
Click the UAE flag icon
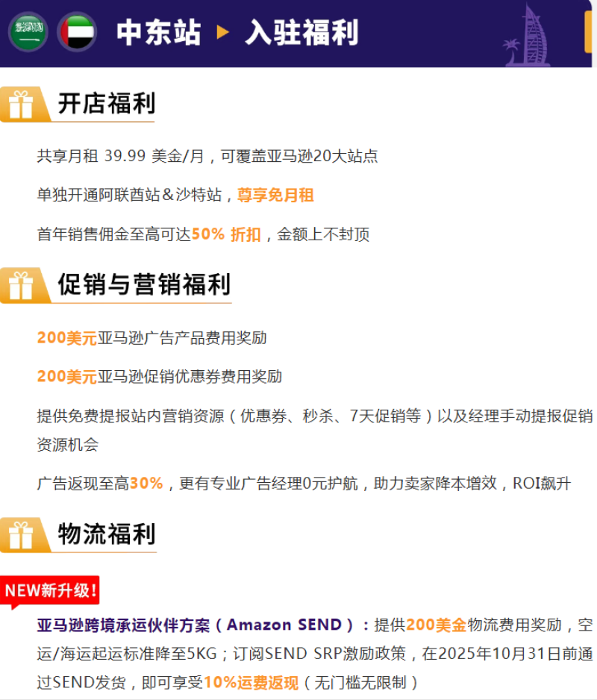(x=77, y=32)
